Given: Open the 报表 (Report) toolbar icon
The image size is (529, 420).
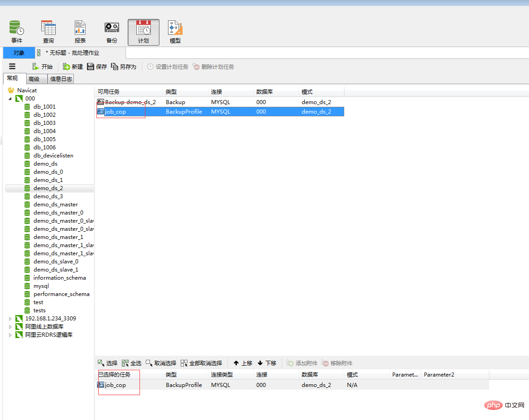Looking at the screenshot, I should 80,32.
